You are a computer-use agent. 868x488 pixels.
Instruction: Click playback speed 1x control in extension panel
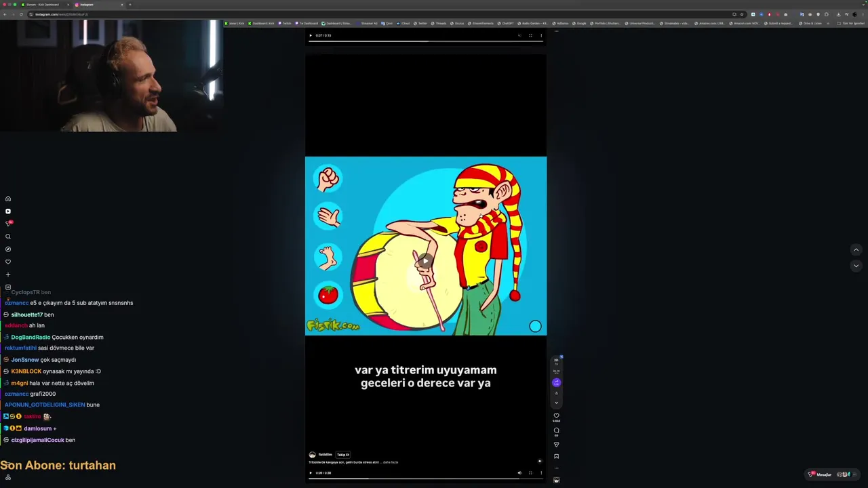[x=556, y=361]
